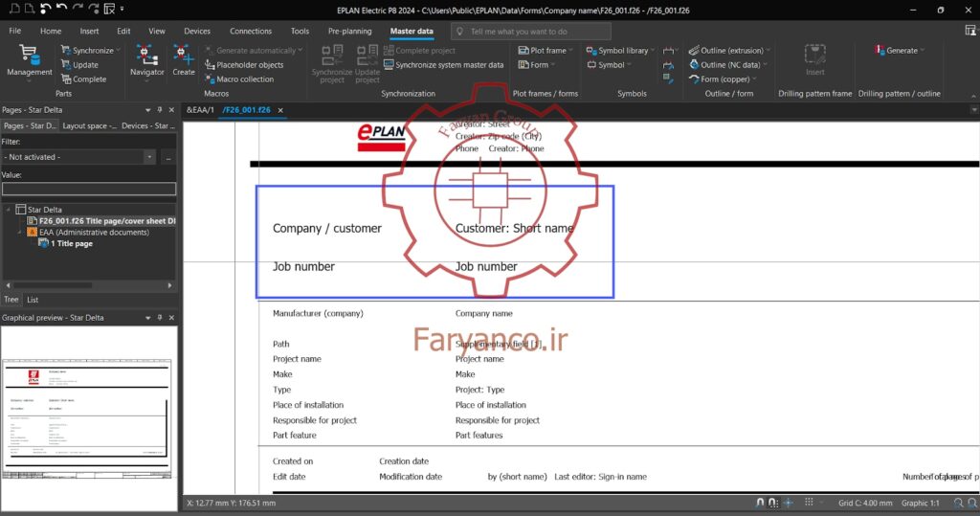The height and width of the screenshot is (516, 980).
Task: Switch to List view tab
Action: (x=33, y=300)
